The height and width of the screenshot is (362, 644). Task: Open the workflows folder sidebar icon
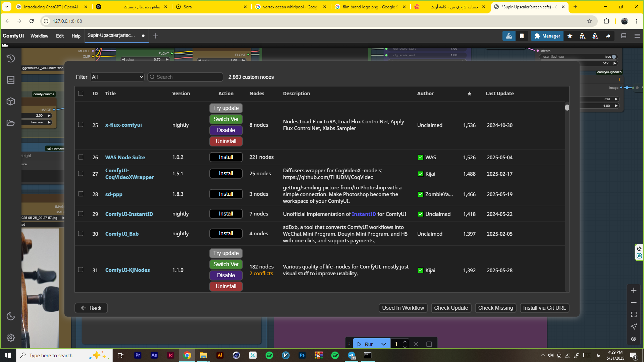pyautogui.click(x=11, y=123)
